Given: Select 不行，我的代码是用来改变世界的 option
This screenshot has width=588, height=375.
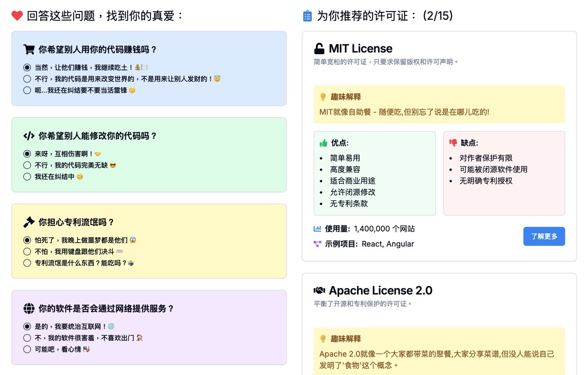Looking at the screenshot, I should 27,79.
